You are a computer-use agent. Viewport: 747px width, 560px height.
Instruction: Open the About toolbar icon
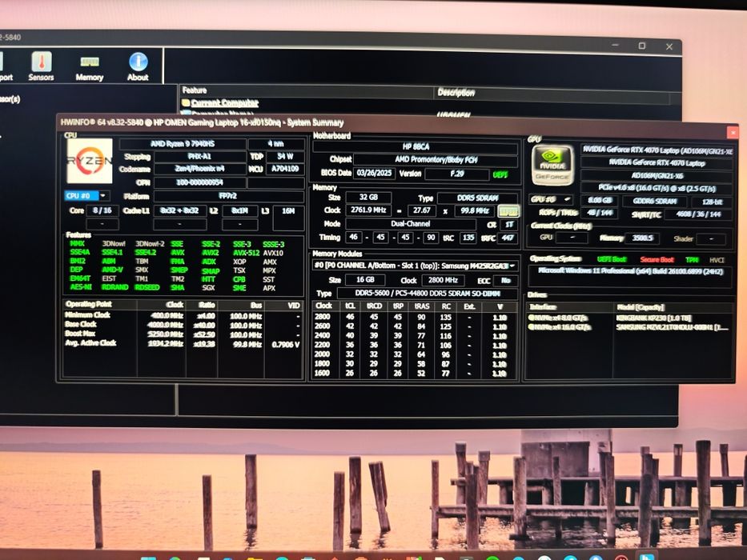click(138, 66)
